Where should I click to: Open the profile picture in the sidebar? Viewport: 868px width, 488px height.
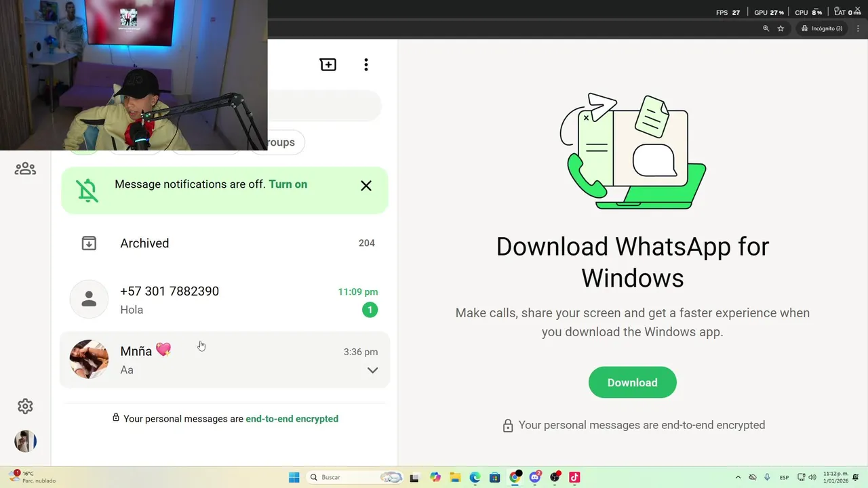pos(25,441)
